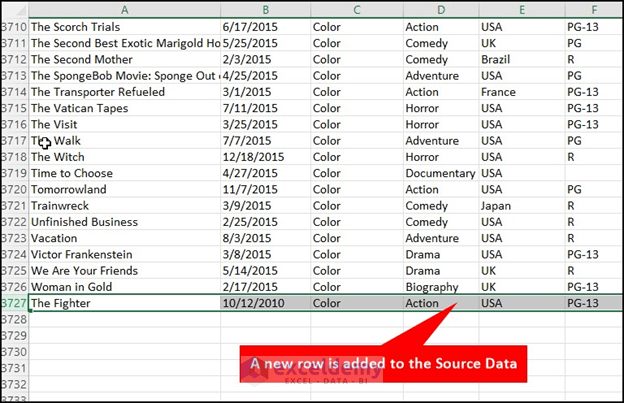Click the column C header
This screenshot has height=403, width=624.
(x=356, y=9)
